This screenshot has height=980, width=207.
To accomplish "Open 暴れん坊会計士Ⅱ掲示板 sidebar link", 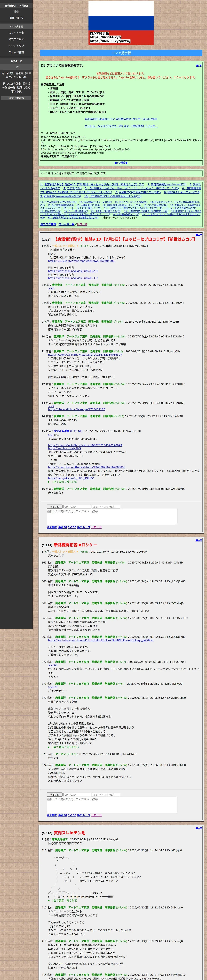I will click(16, 88).
